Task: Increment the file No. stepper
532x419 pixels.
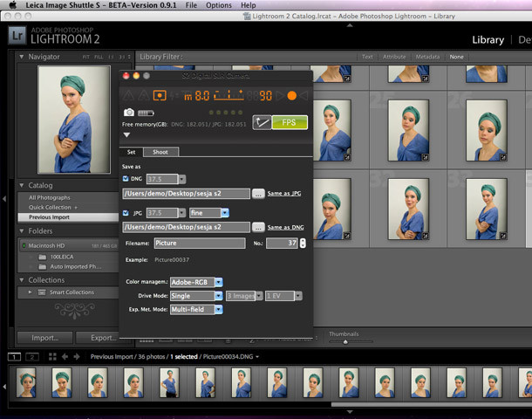Action: click(x=303, y=241)
